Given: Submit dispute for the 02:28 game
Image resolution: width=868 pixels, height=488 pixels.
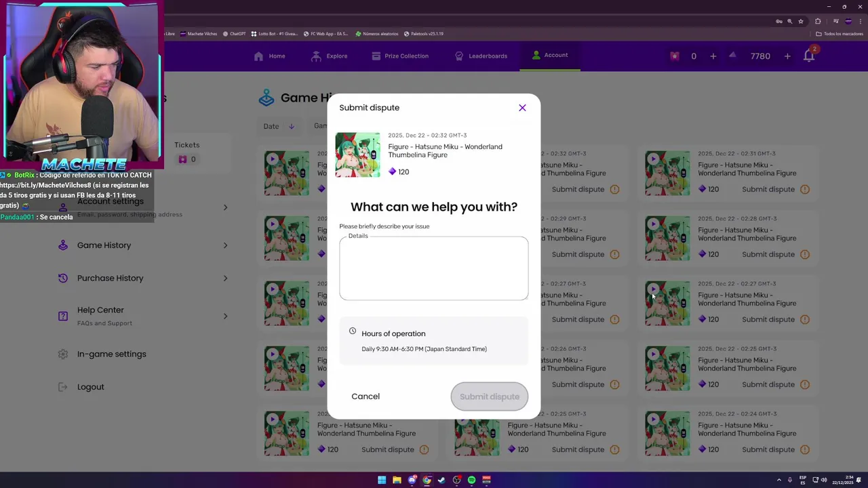Looking at the screenshot, I should (x=768, y=254).
